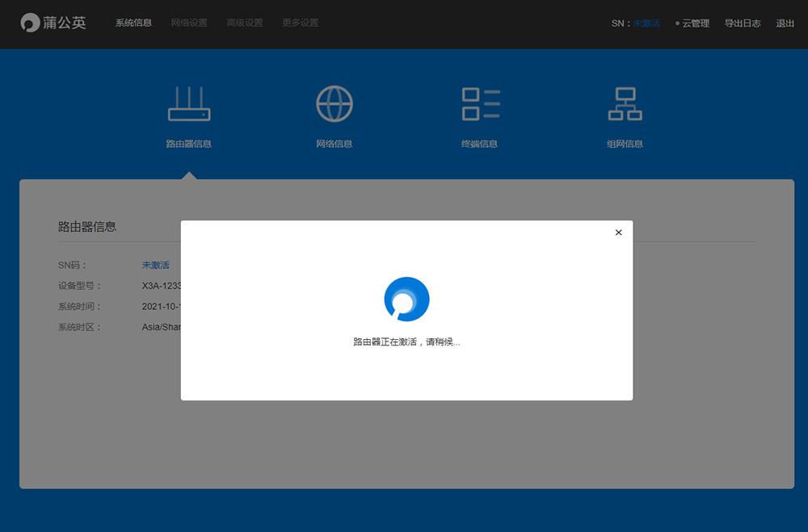Screen dimensions: 808x532
Task: Go to the 更多设置 menu
Action: 300,23
